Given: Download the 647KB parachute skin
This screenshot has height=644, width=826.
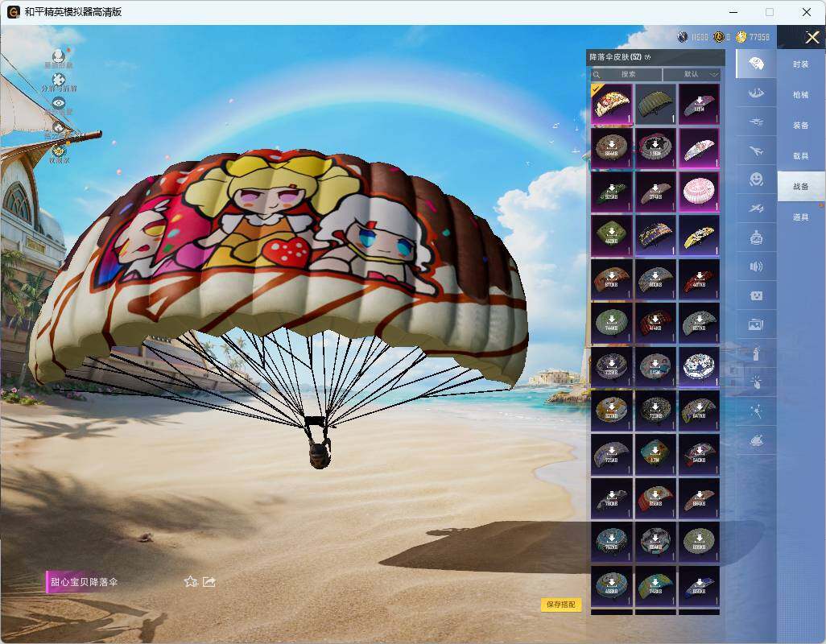Looking at the screenshot, I should pos(699,411).
